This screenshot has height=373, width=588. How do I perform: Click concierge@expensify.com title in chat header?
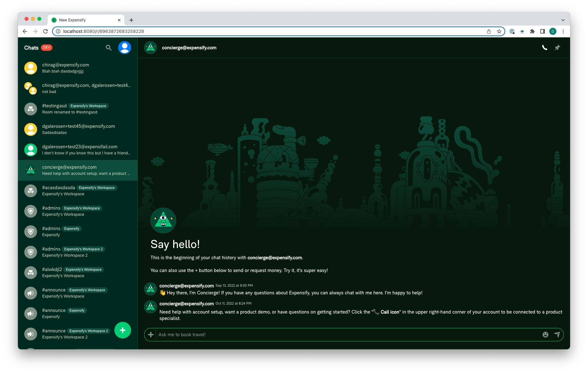click(189, 48)
